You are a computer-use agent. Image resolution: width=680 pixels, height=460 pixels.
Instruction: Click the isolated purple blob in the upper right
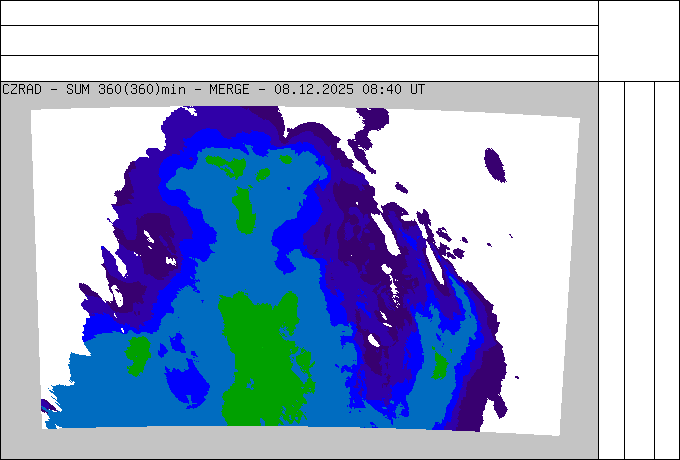point(494,163)
